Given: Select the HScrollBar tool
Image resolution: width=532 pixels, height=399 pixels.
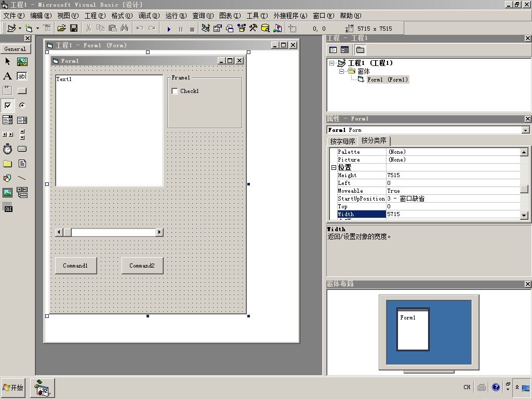Looking at the screenshot, I should click(x=7, y=135).
